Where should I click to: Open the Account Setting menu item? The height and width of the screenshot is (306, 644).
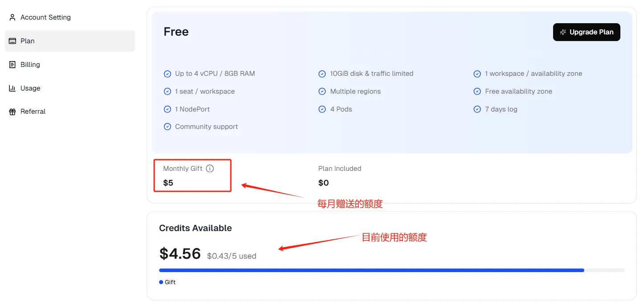[x=45, y=17]
